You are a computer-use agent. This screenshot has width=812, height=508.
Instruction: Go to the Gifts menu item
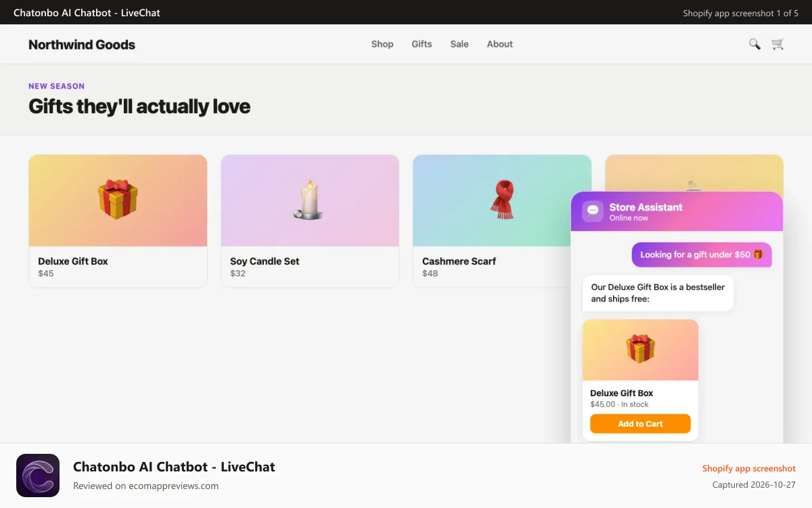tap(422, 44)
